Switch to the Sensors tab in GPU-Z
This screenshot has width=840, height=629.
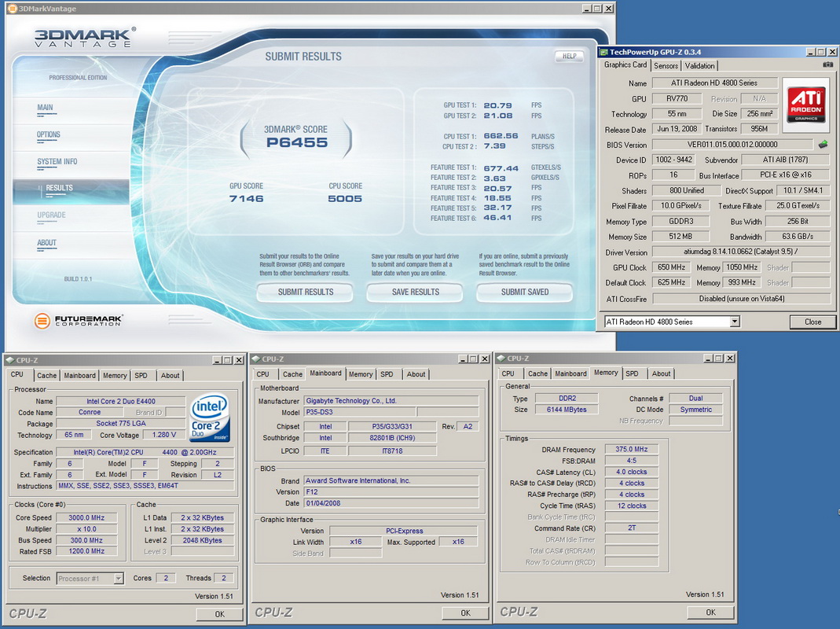tap(666, 65)
